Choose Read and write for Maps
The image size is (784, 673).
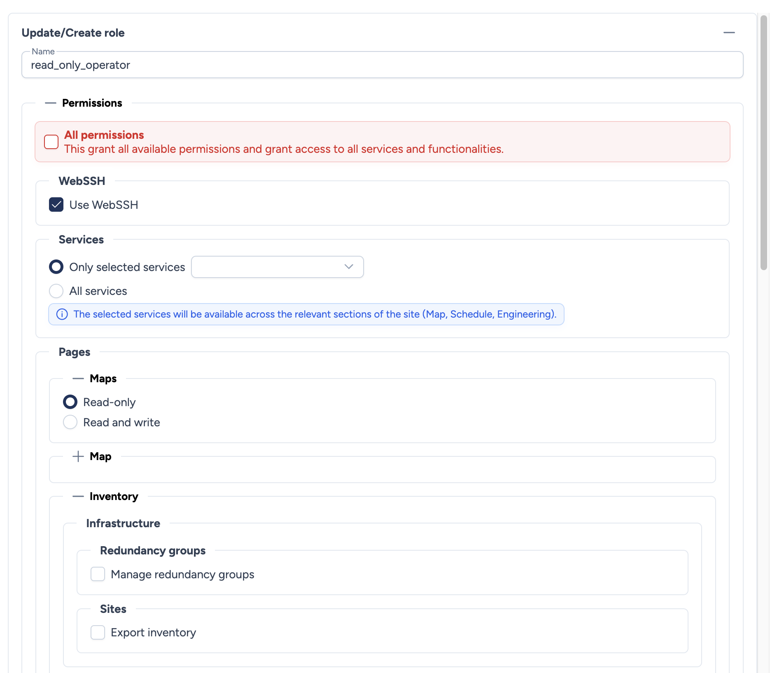70,422
